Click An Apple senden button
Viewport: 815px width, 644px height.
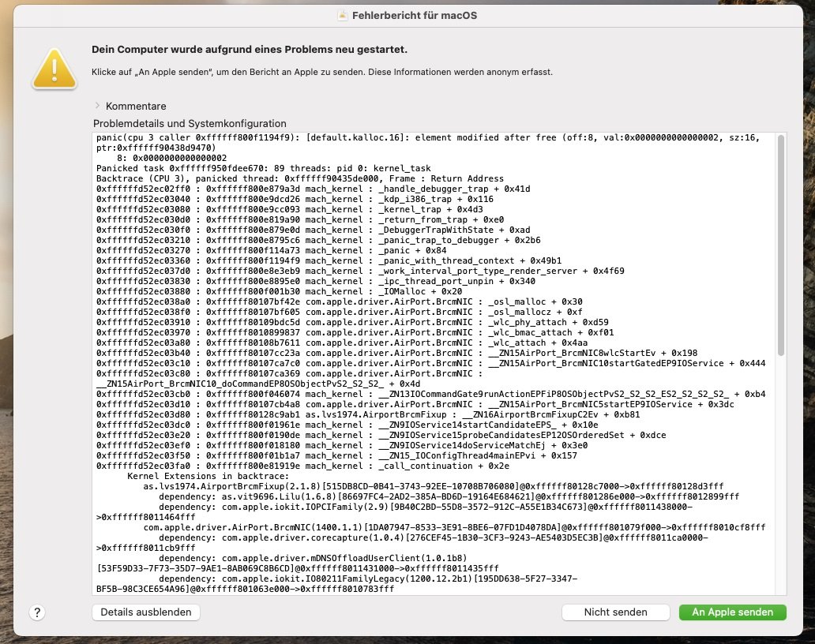732,612
